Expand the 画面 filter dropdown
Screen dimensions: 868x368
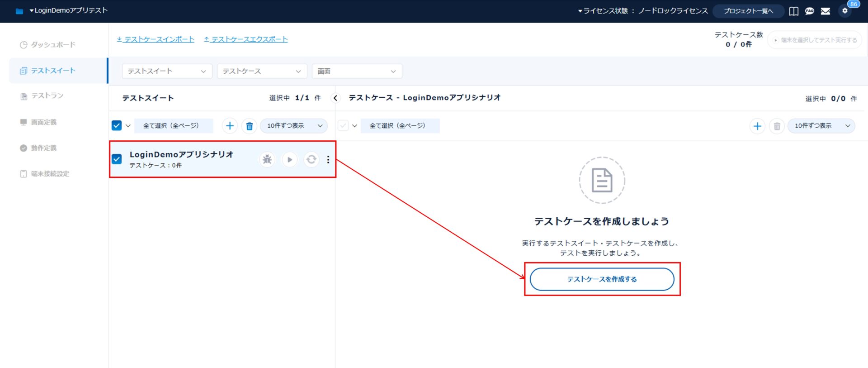pyautogui.click(x=357, y=71)
